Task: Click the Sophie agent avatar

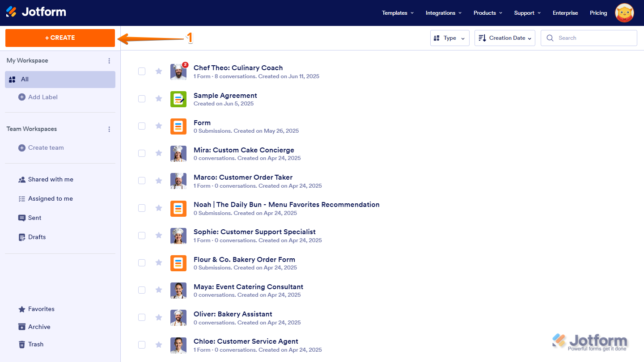Action: (178, 236)
